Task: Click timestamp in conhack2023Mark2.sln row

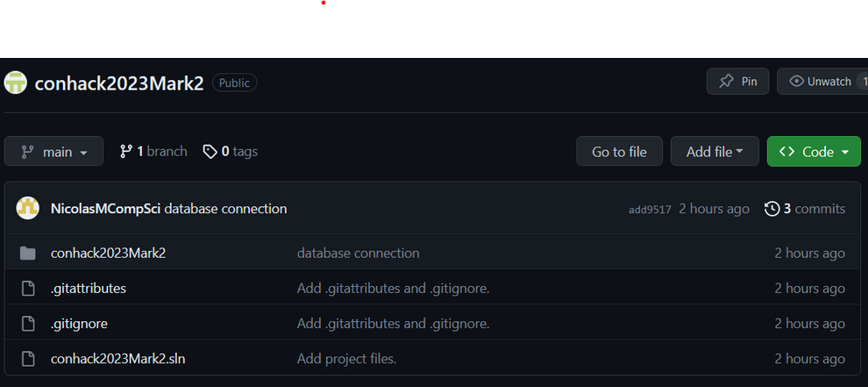Action: [x=810, y=359]
